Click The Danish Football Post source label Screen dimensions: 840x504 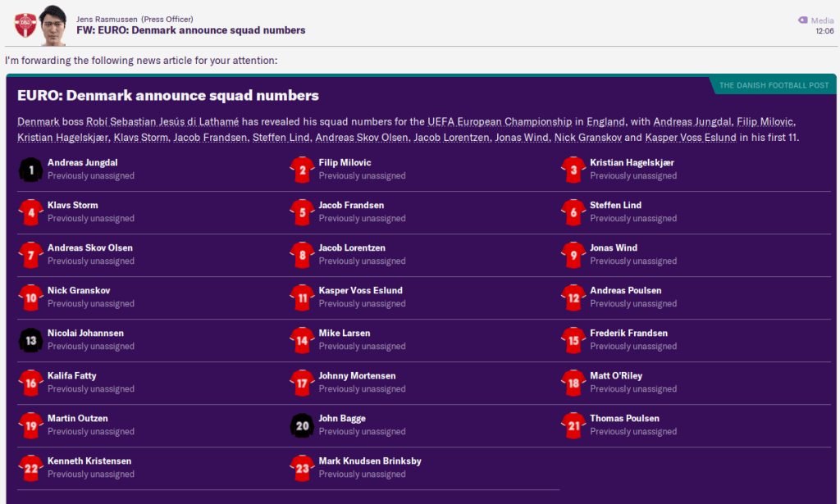[x=773, y=85]
